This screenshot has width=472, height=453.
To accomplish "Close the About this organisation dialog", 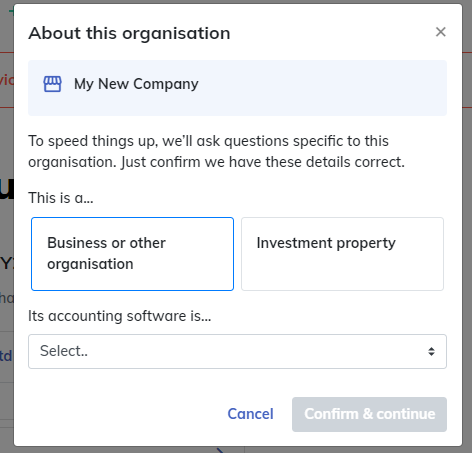I will [x=440, y=32].
